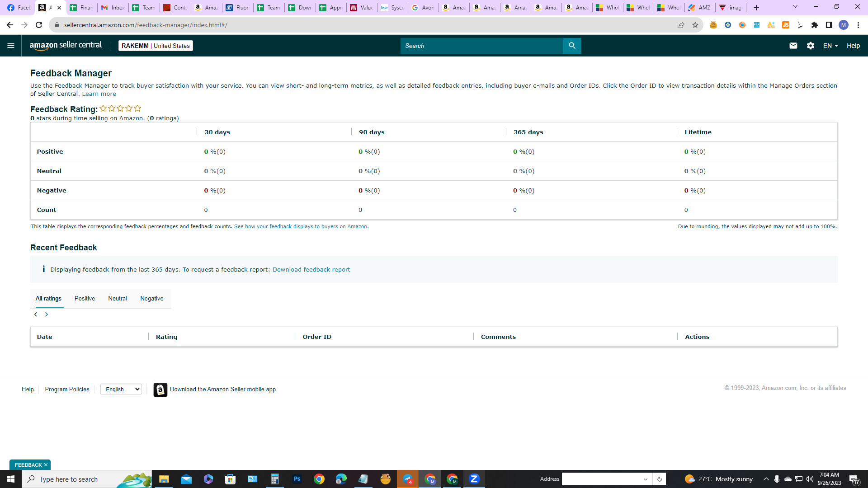Click the Order ID column header
Viewport: 868px width, 488px height.
tap(317, 337)
